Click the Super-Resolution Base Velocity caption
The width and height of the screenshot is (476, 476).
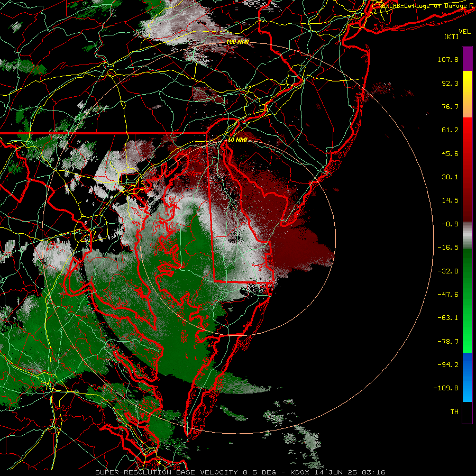click(x=240, y=472)
